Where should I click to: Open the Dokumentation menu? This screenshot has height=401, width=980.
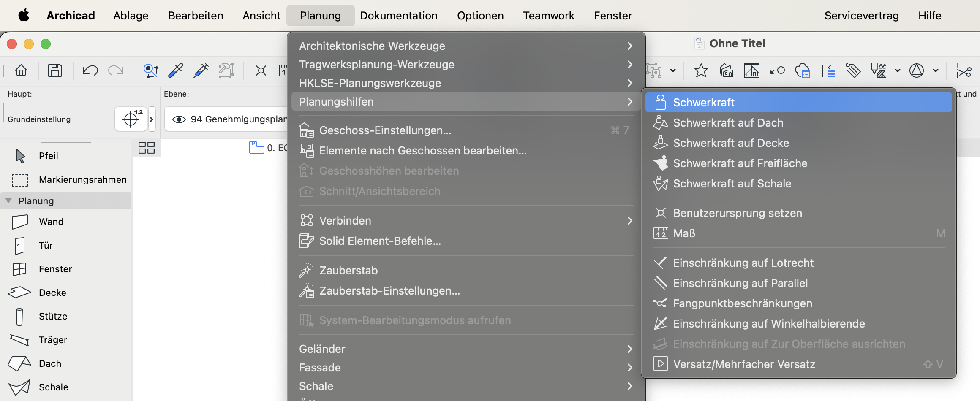coord(398,16)
